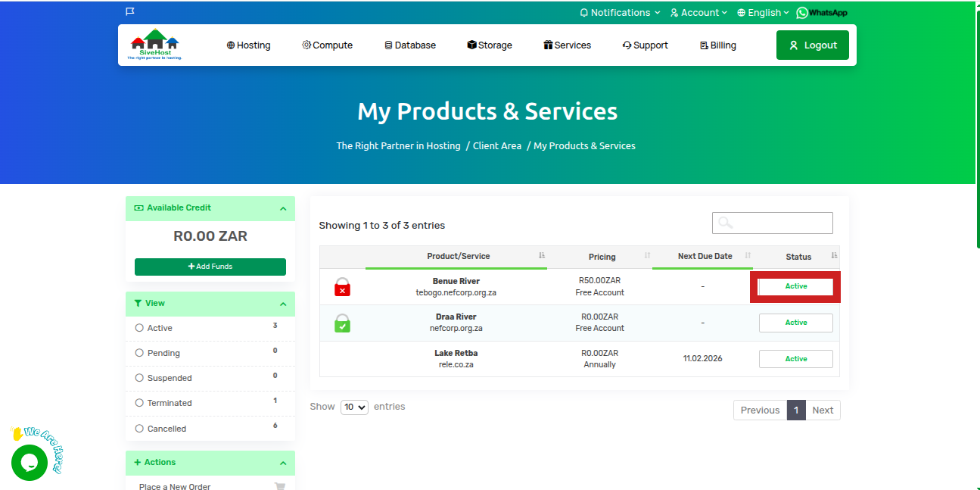Expand the English language dropdown

click(x=764, y=13)
